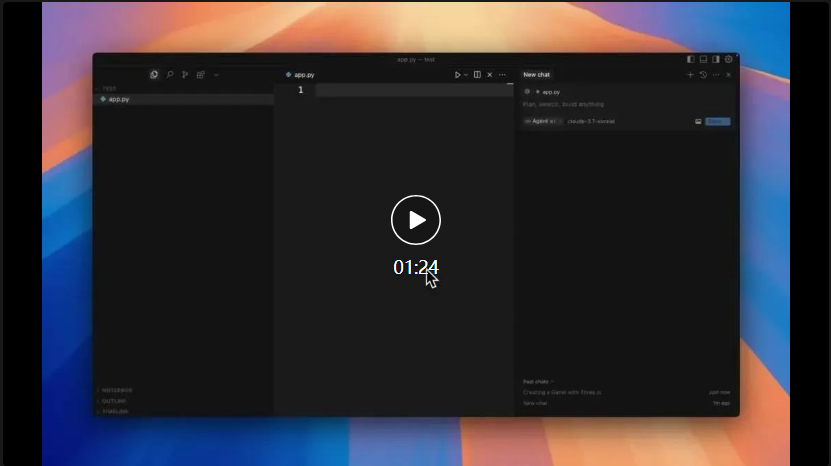Expand the Timeline section
Image resolution: width=831 pixels, height=466 pixels.
tap(114, 411)
